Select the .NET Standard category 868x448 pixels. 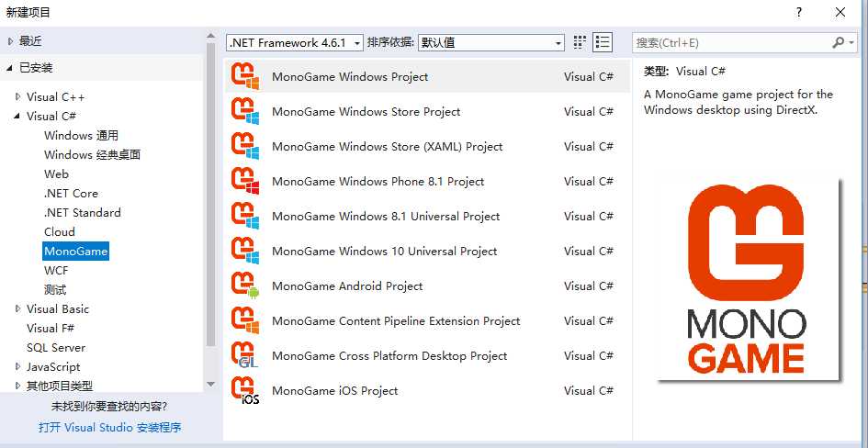pos(83,213)
